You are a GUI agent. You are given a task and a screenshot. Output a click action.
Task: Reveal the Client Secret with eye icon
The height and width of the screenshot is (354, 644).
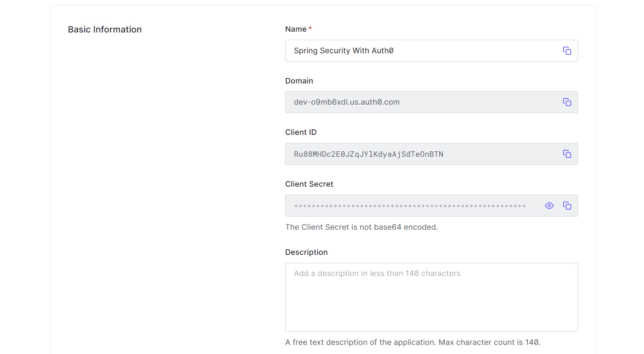(x=549, y=206)
